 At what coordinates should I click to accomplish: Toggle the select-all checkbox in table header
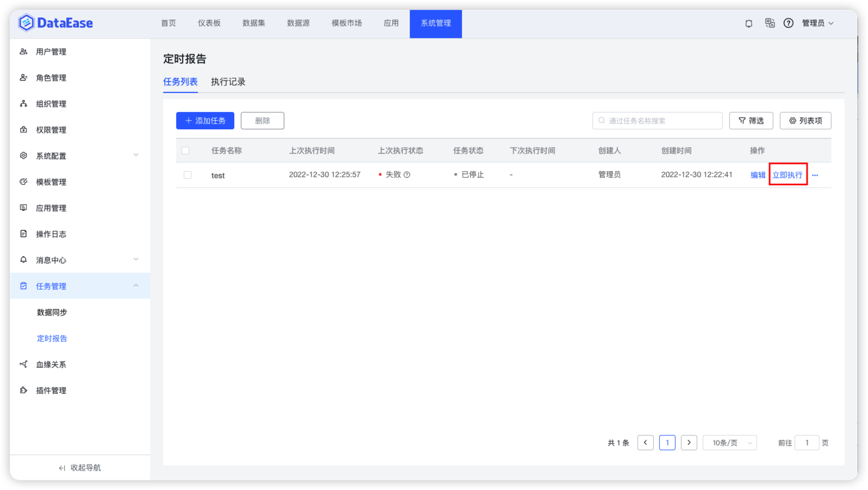[x=186, y=150]
